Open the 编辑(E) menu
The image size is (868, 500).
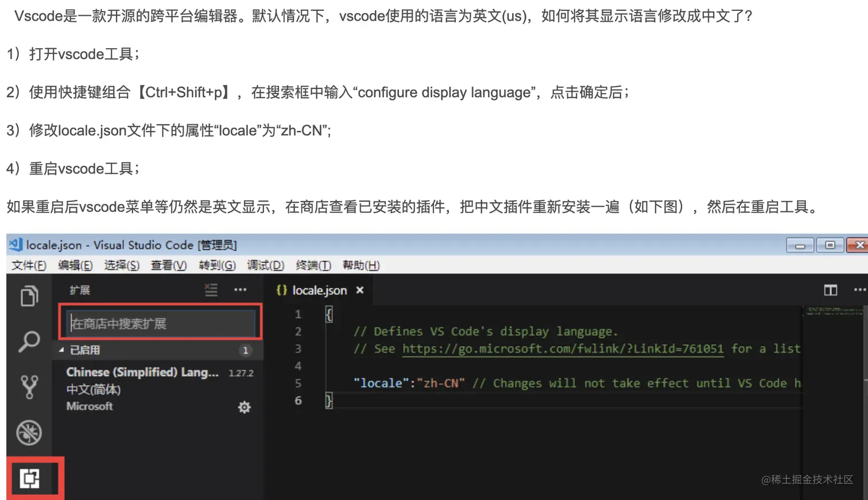[75, 265]
